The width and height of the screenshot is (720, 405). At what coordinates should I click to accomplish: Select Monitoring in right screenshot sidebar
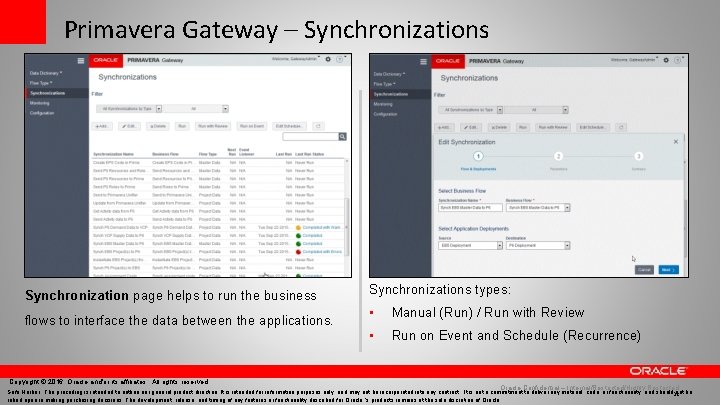(383, 104)
